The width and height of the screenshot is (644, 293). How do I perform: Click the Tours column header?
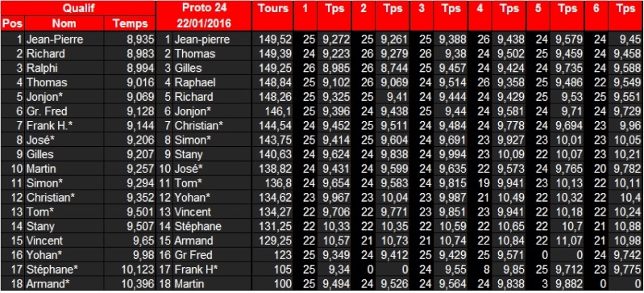point(272,15)
